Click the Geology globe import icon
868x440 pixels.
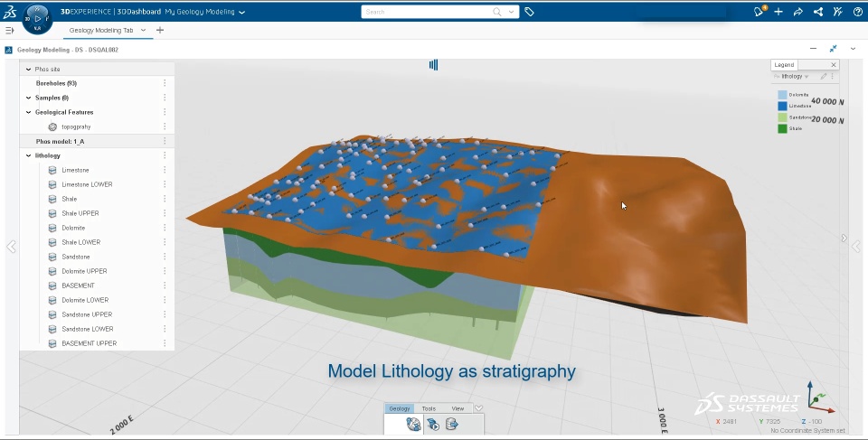coord(413,425)
